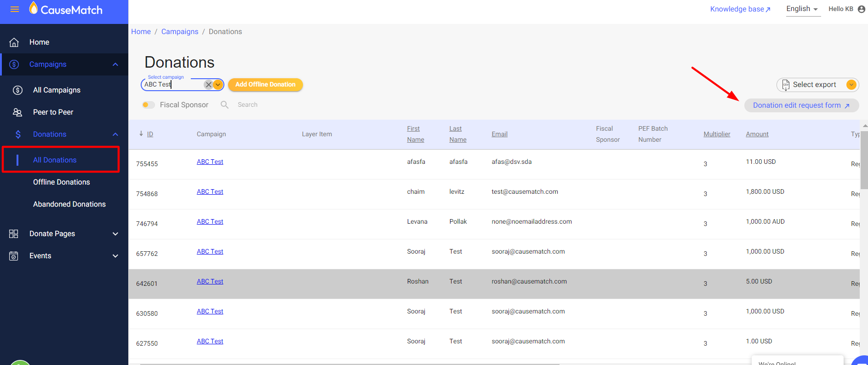Click Add Offline Donation button

265,85
